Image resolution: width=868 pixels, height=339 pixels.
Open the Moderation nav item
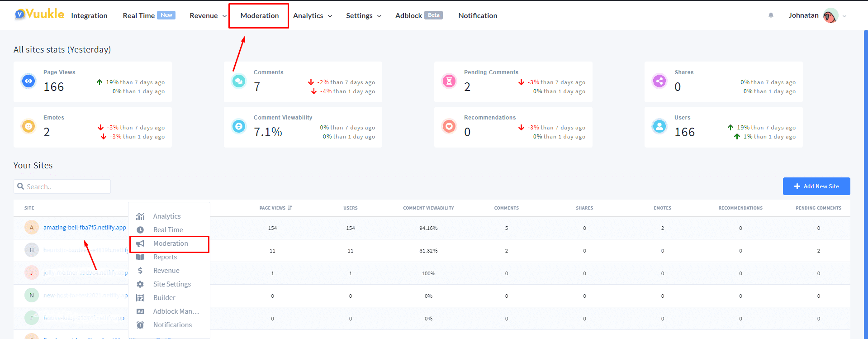coord(259,16)
